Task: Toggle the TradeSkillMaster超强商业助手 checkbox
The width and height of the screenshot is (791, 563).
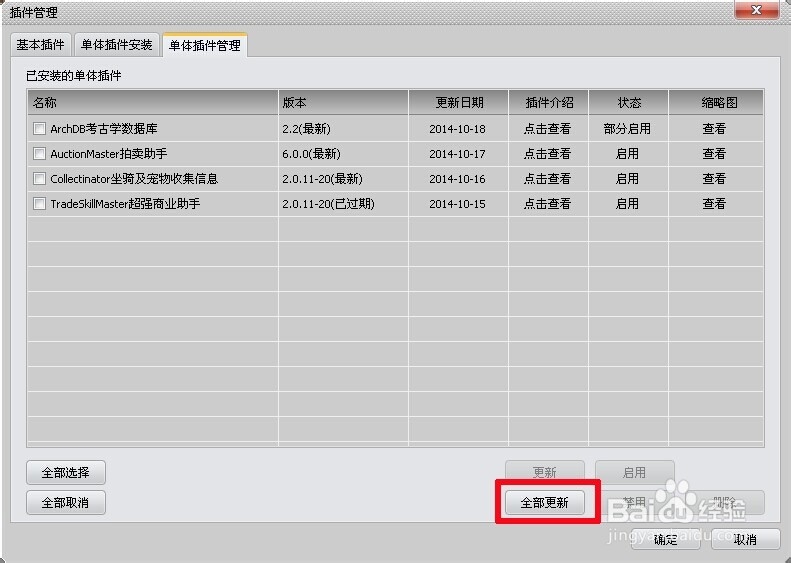Action: [x=39, y=204]
